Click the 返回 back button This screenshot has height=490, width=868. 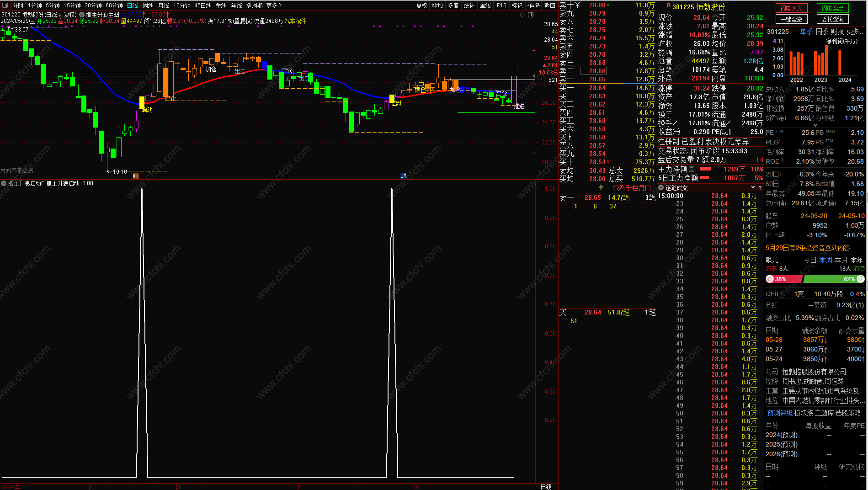pos(550,5)
